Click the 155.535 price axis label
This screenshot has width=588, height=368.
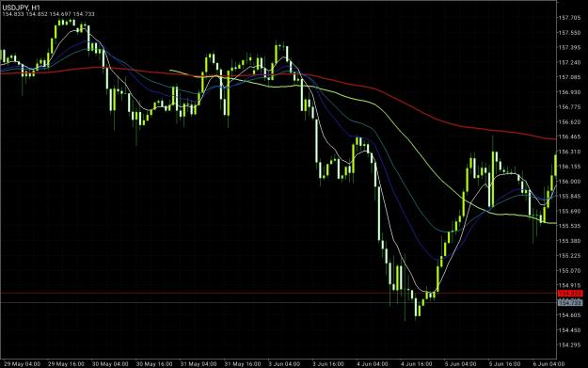569,226
